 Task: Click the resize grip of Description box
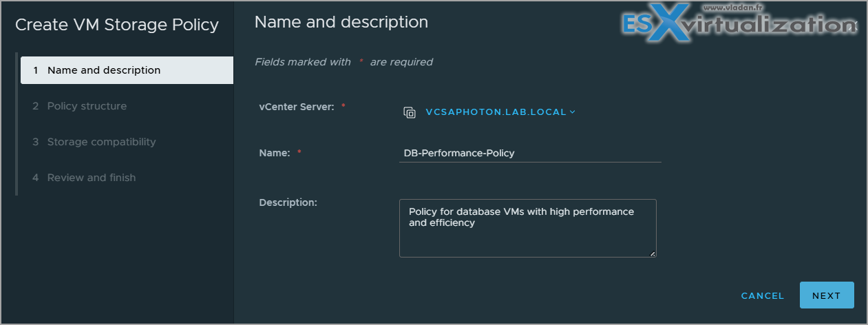click(652, 253)
